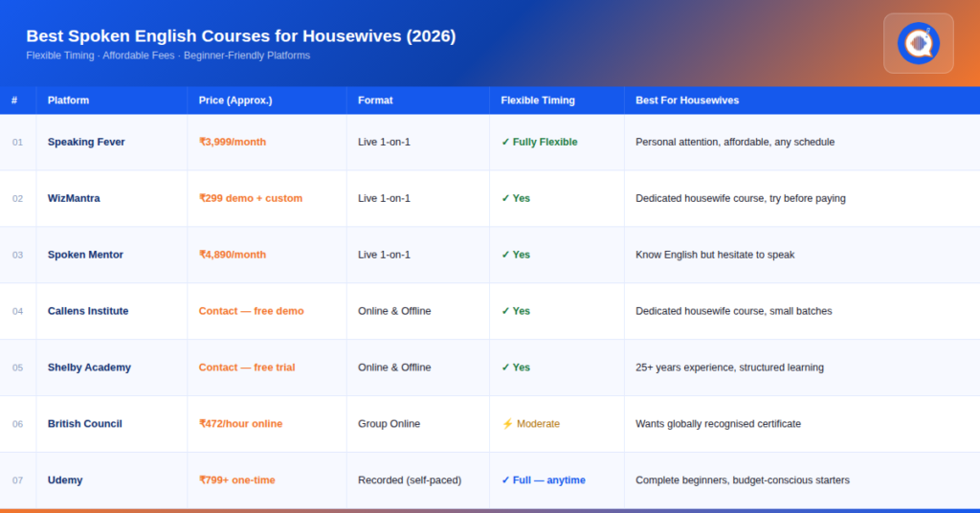Click 'Personal attention, affordable, any schedule' text

735,142
